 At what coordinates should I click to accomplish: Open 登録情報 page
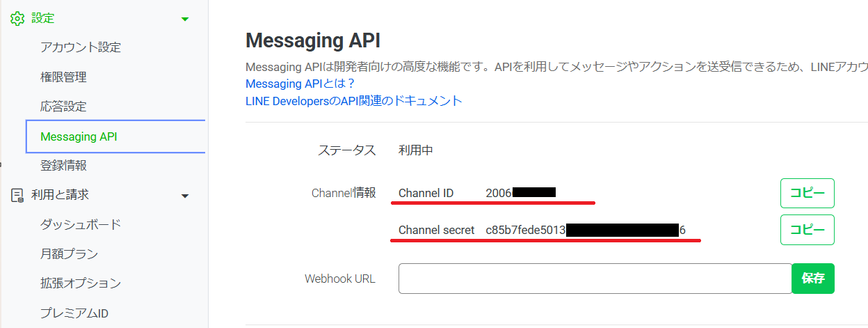(x=63, y=166)
